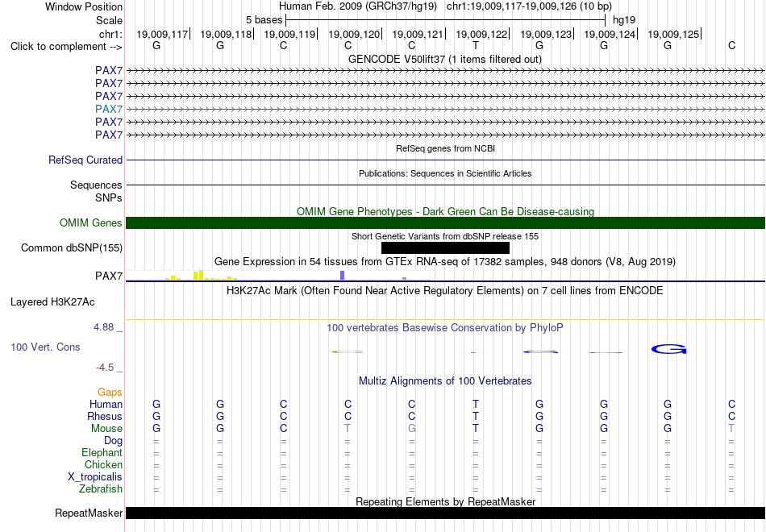Select the Elephant species row label

(102, 452)
